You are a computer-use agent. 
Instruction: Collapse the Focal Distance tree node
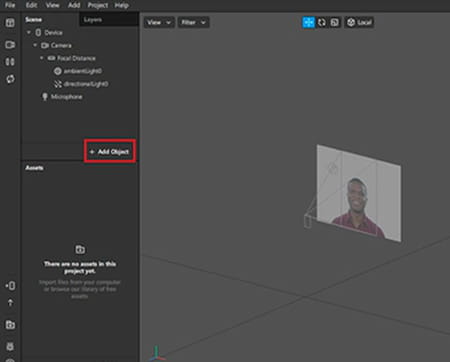pos(42,58)
